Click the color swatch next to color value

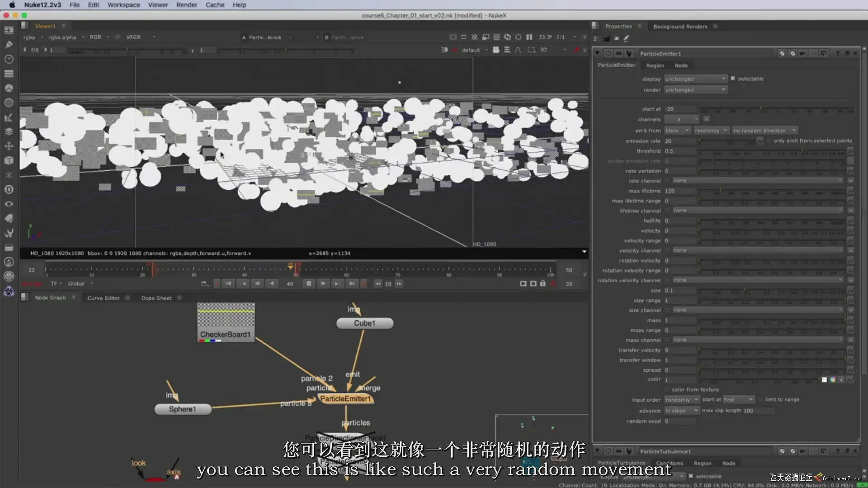point(824,380)
